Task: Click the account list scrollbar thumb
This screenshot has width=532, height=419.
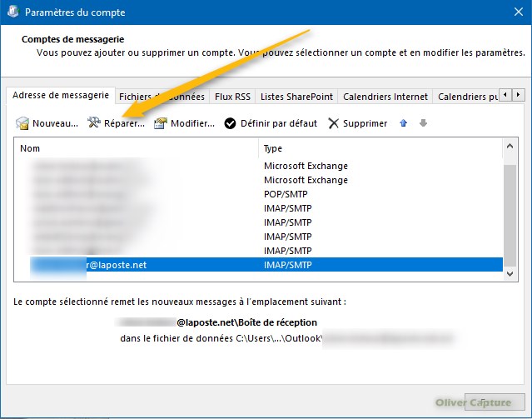Action: [510, 216]
